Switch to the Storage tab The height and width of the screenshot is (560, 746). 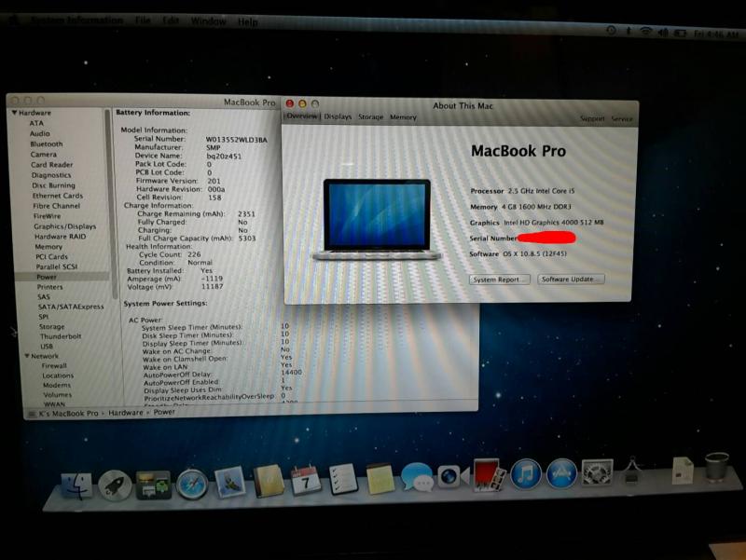coord(371,117)
